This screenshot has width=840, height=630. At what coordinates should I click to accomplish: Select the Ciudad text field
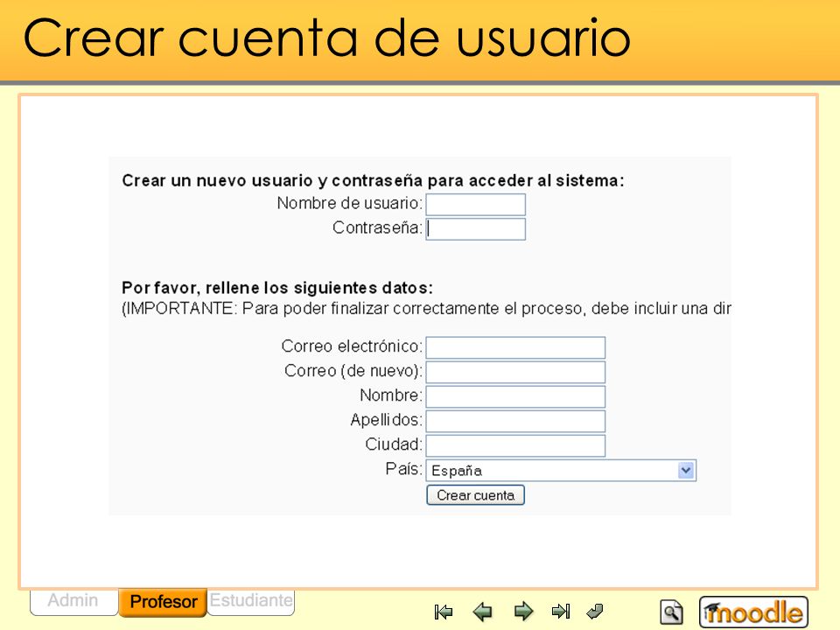coord(515,445)
